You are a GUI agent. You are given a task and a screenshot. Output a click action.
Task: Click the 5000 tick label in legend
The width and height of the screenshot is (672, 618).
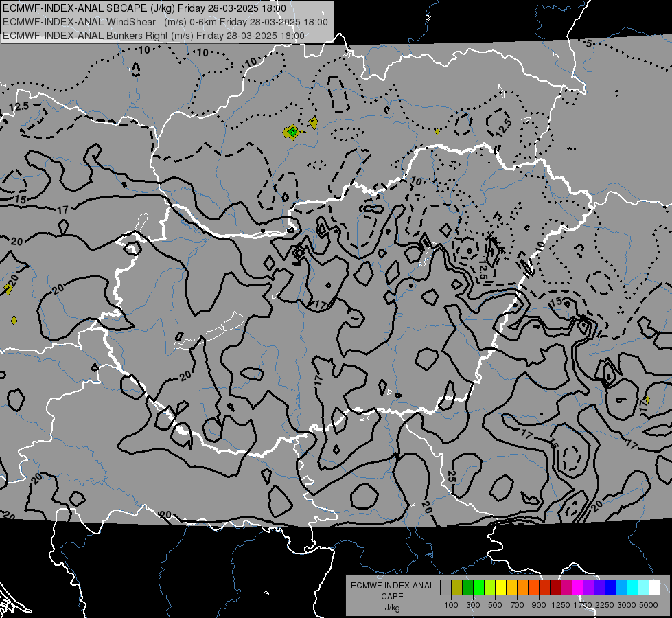pos(649,605)
